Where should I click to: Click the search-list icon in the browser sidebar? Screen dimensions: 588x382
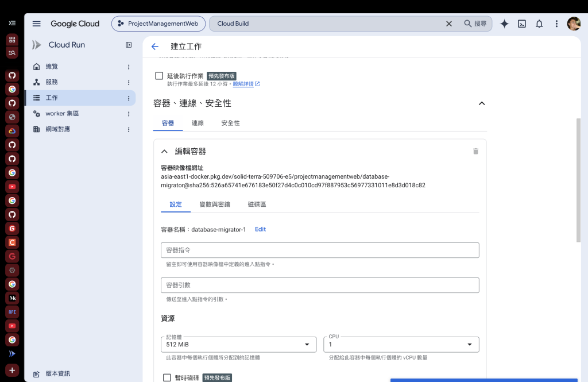(x=12, y=53)
